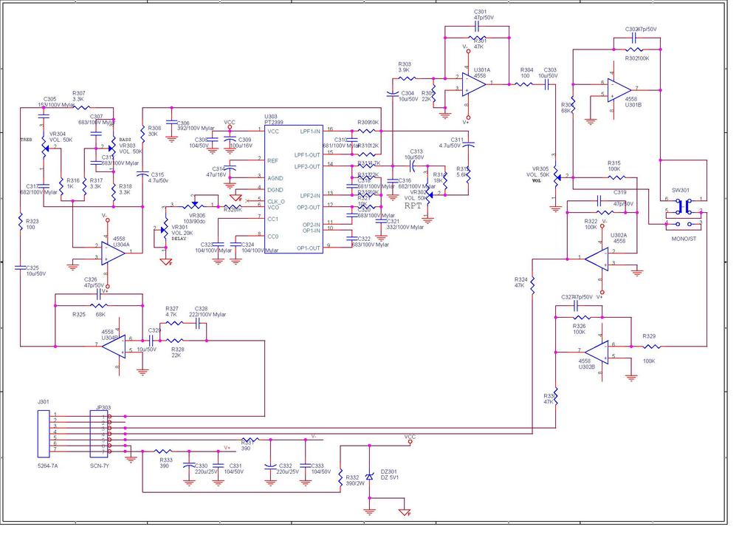The height and width of the screenshot is (535, 756).
Task: Click the J301 reference designator text
Action: pos(43,401)
